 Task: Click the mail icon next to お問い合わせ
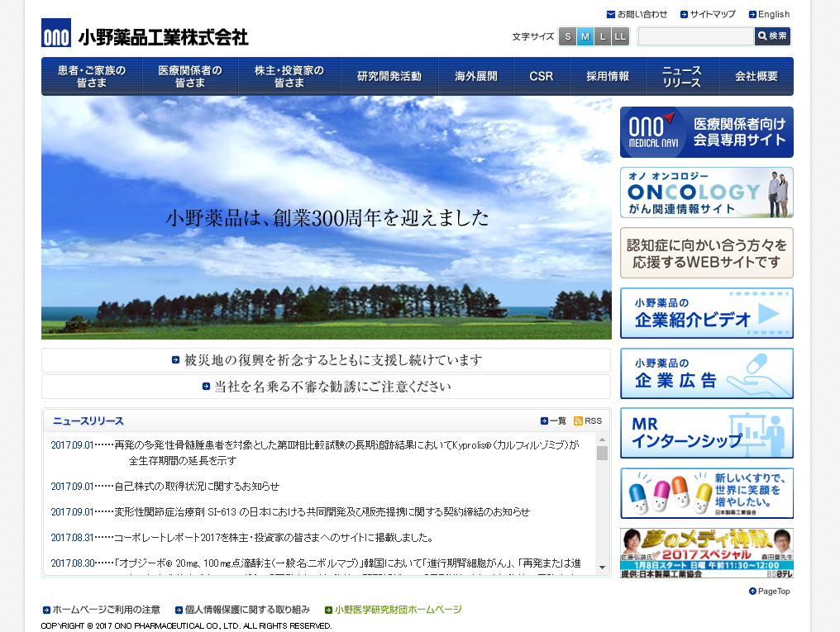click(x=611, y=14)
